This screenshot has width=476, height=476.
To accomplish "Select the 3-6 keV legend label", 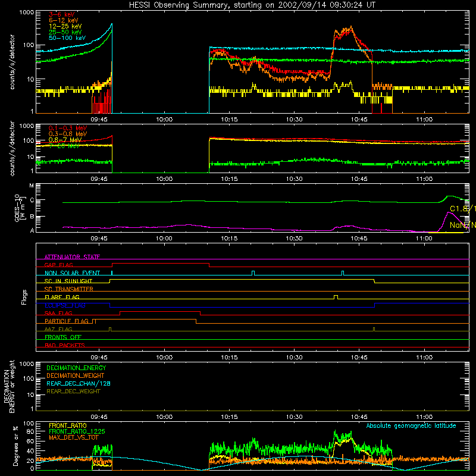I will point(62,14).
